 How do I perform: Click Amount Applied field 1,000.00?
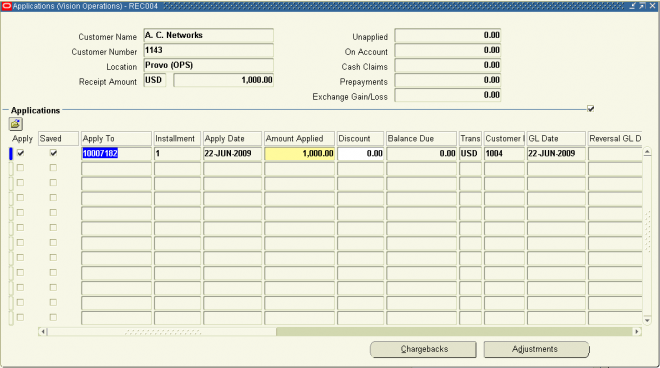(x=299, y=154)
